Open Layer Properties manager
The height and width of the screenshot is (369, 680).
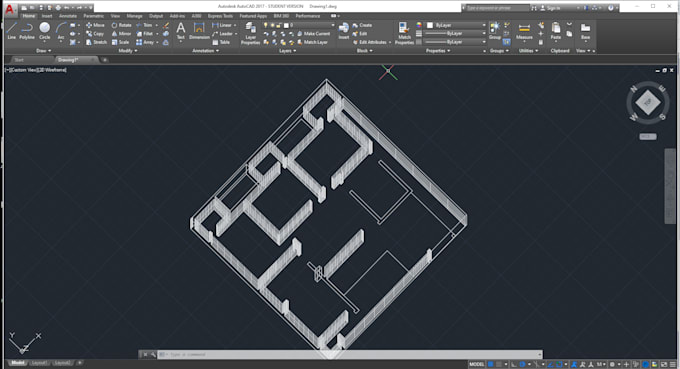click(x=250, y=33)
